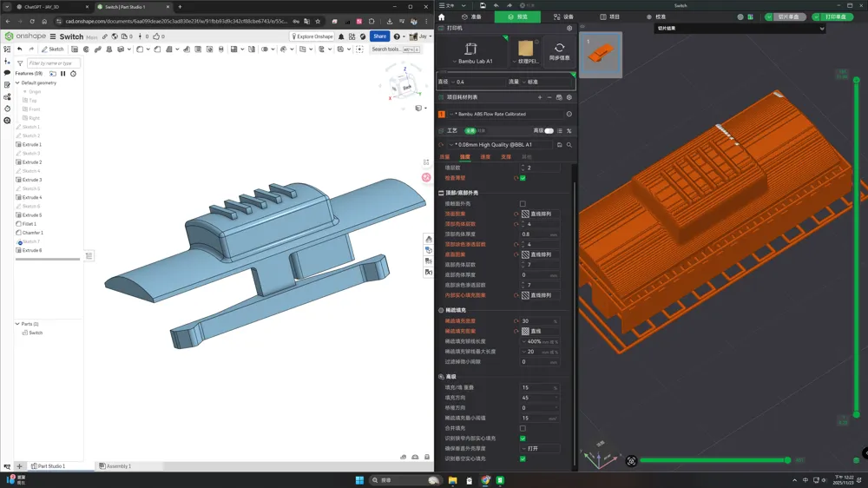The width and height of the screenshot is (868, 488).
Task: Open the textured PEI plate type dropdown
Action: (x=526, y=53)
